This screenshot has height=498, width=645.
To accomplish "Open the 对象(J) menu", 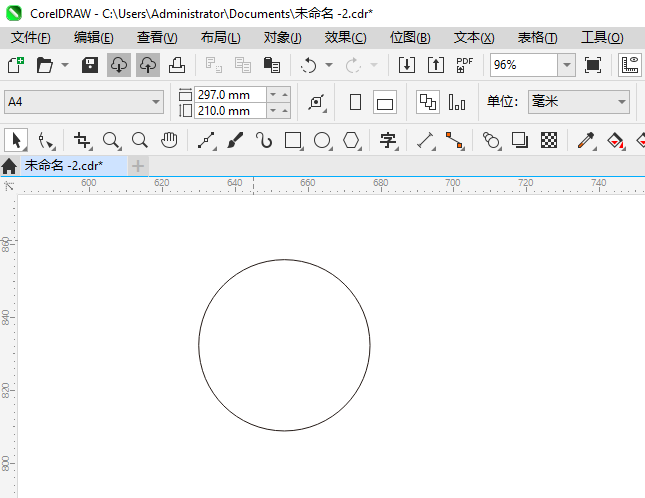I will click(283, 38).
